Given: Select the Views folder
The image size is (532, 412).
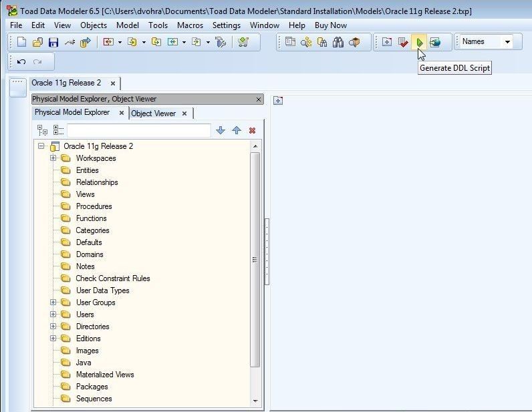Looking at the screenshot, I should (x=85, y=194).
